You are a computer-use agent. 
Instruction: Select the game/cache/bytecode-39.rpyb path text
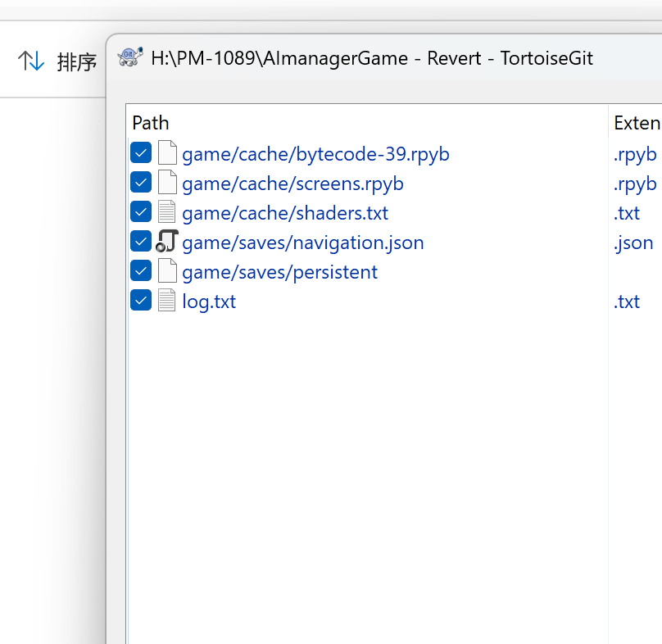coord(315,154)
